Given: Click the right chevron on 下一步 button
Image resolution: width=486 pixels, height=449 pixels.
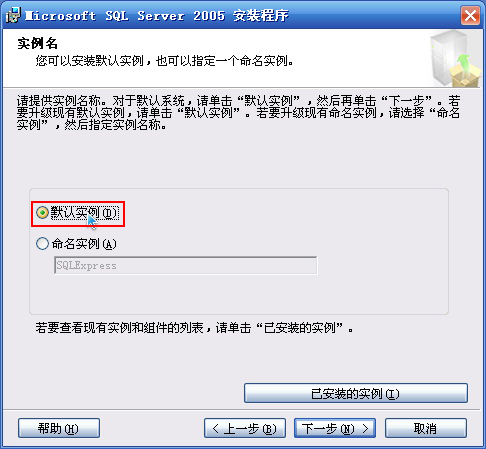Looking at the screenshot, I should click(366, 428).
